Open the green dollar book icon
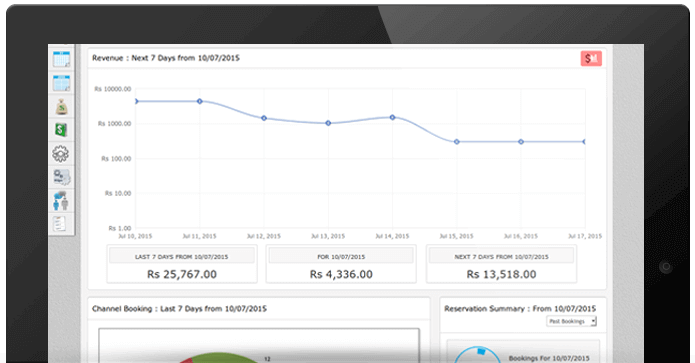 point(61,130)
